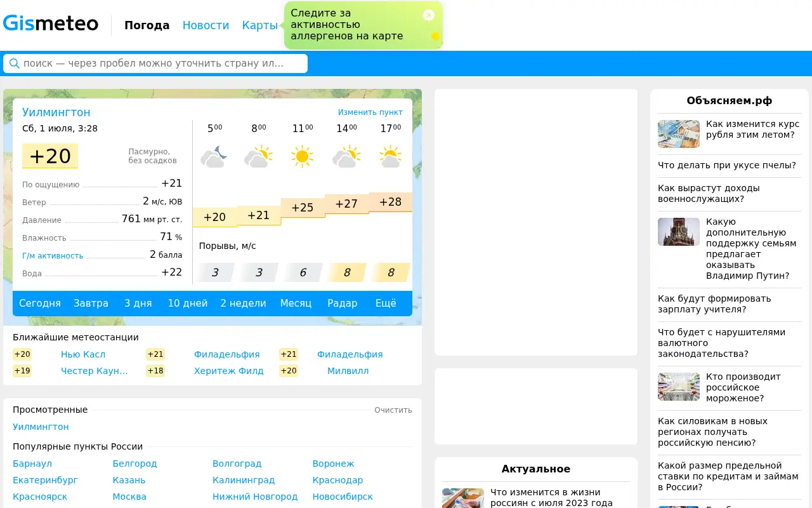Click the 5:00 cloudy moon weather icon
812x508 pixels.
click(x=214, y=157)
